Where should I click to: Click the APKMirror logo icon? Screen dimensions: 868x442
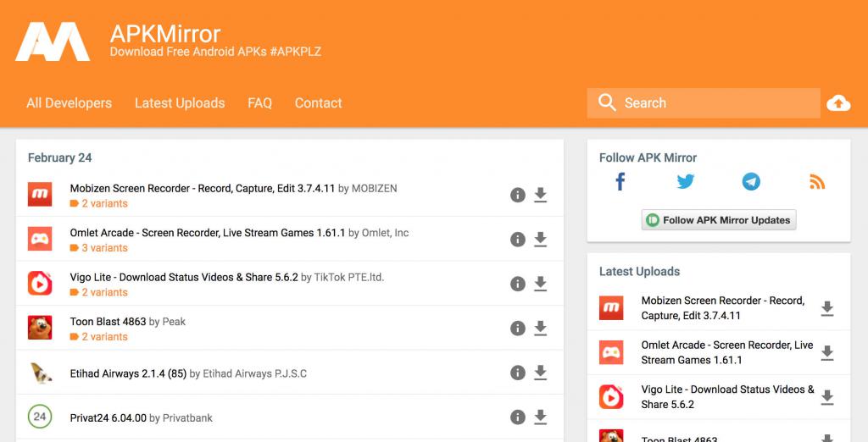pos(53,41)
